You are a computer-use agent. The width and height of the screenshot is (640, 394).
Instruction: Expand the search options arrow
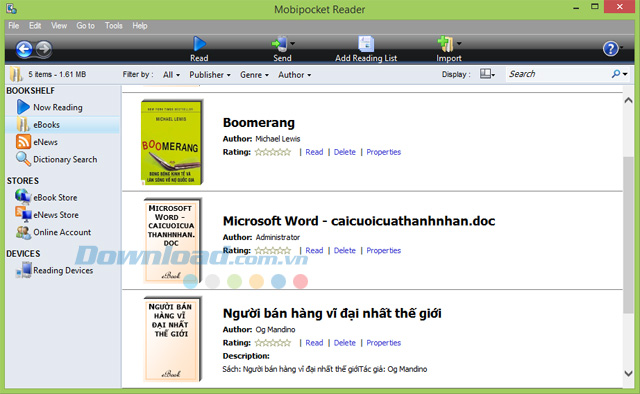pyautogui.click(x=625, y=74)
